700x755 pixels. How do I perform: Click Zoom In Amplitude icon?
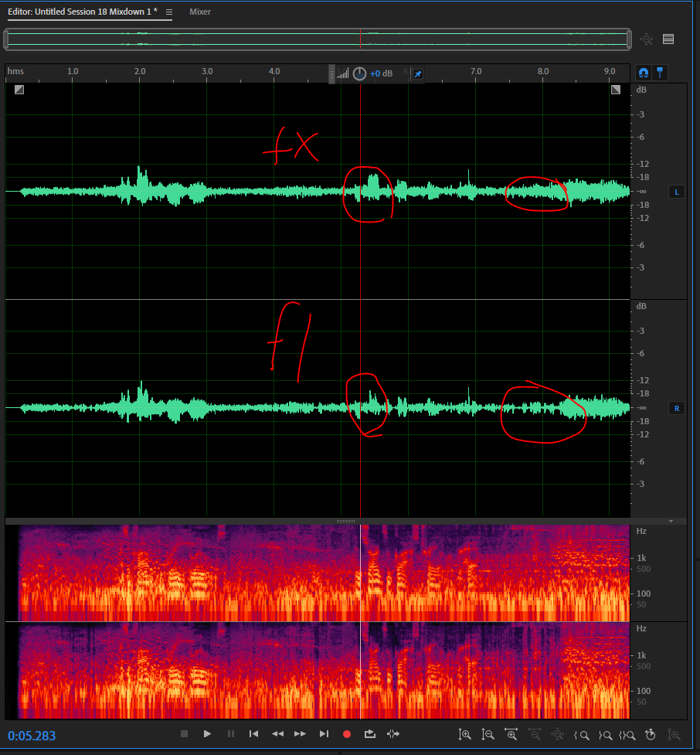click(x=464, y=734)
